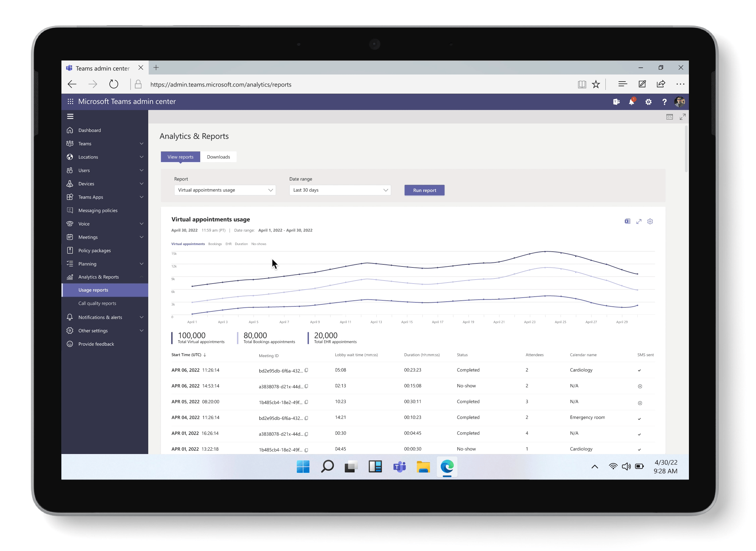The image size is (756, 551).
Task: Click the Usage reports icon in sidebar
Action: 93,290
